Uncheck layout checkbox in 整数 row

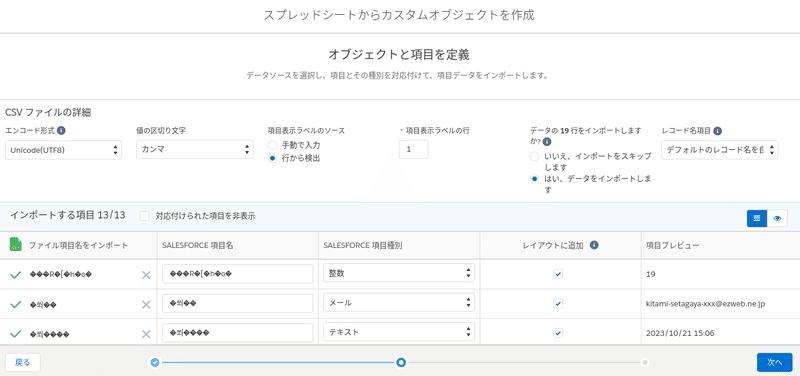coord(558,274)
